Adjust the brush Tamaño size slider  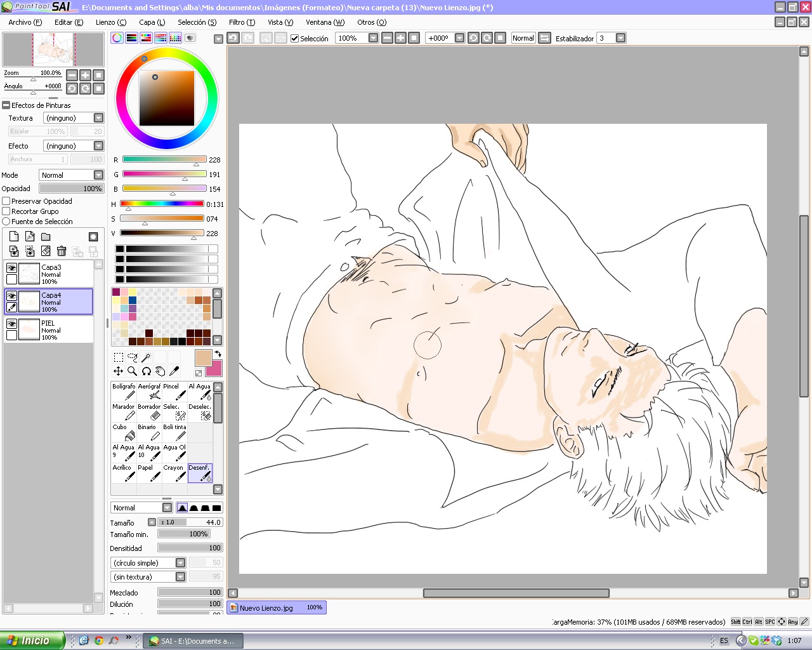pos(190,522)
